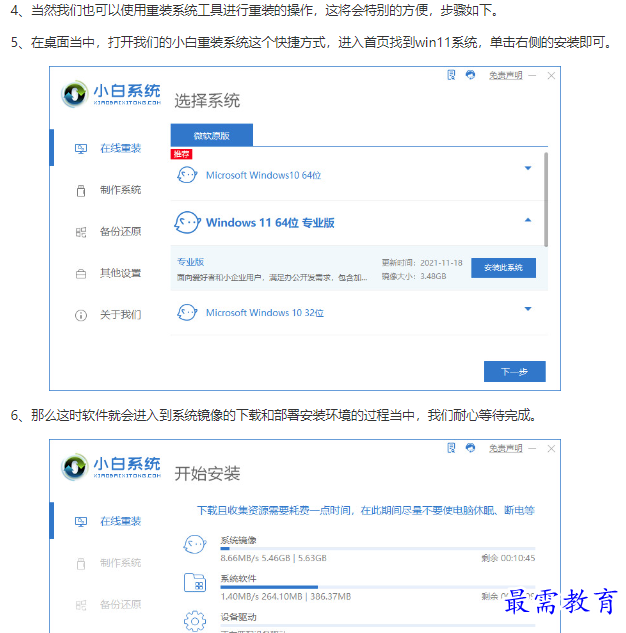Image resolution: width=626 pixels, height=633 pixels.
Task: Click the Windows 11 64位 face icon
Action: coord(187,222)
